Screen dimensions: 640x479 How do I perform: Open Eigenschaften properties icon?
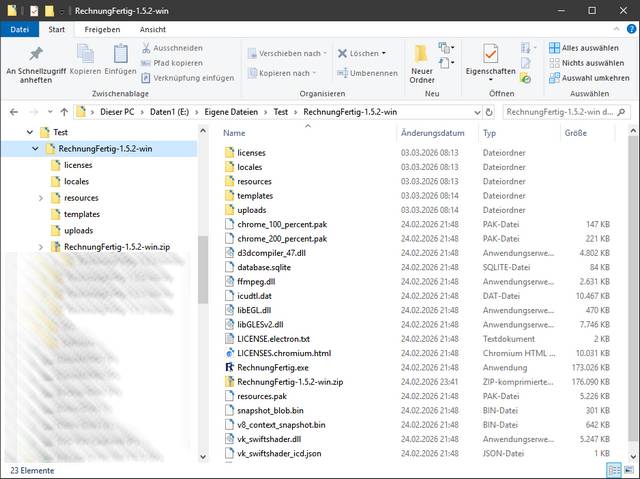pyautogui.click(x=490, y=58)
